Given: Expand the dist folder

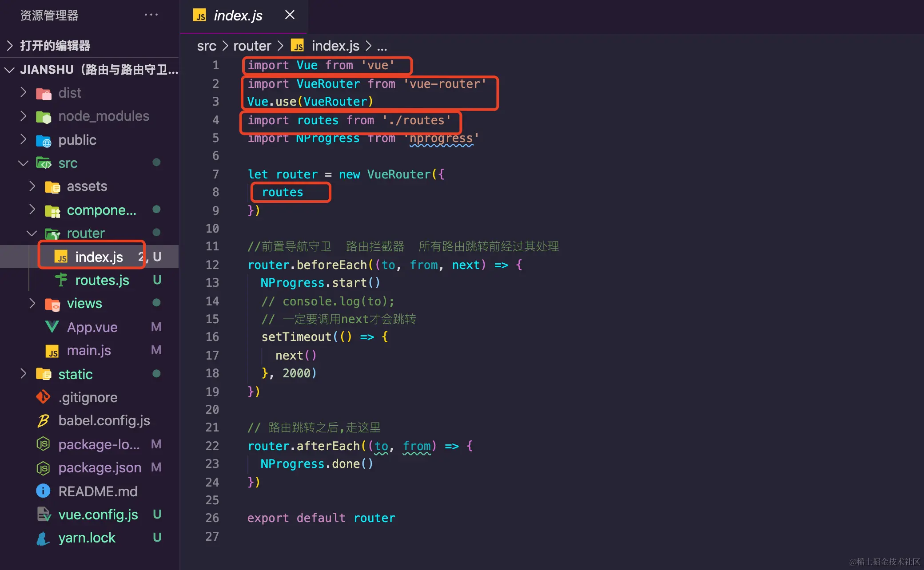Looking at the screenshot, I should pyautogui.click(x=24, y=93).
